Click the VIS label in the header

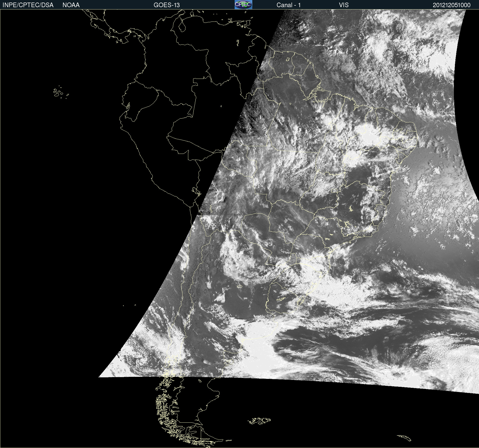coord(344,5)
